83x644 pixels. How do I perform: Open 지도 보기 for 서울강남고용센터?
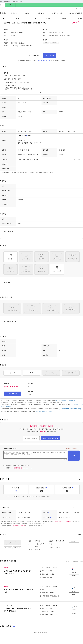tap(77, 513)
